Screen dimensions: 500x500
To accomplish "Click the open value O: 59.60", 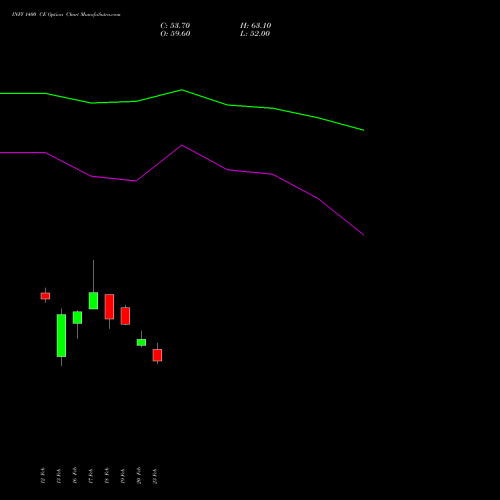I will pos(175,34).
